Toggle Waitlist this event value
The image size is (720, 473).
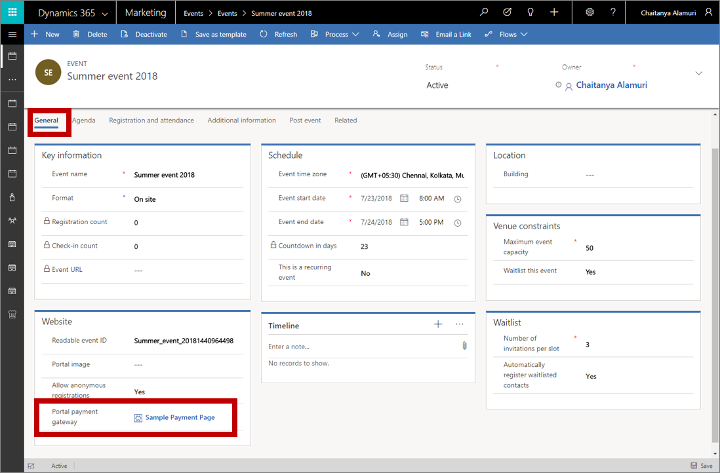[590, 272]
